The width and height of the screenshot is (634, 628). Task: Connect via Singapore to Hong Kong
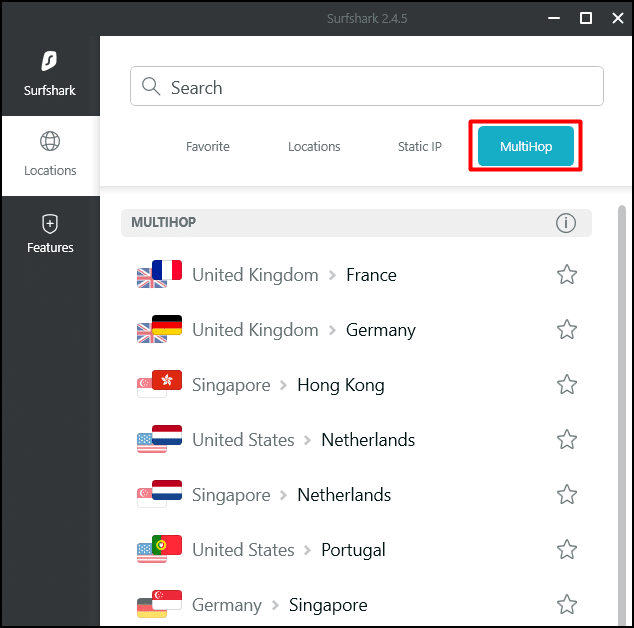tap(356, 385)
